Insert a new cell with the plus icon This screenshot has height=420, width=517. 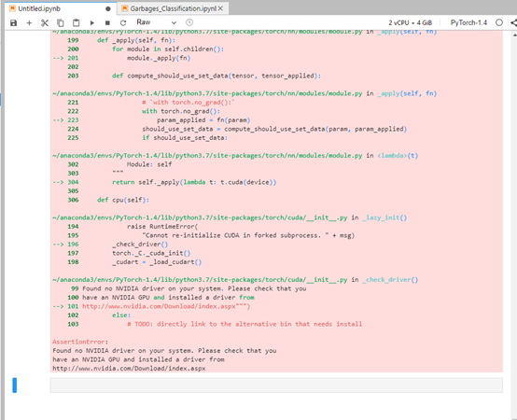(29, 22)
